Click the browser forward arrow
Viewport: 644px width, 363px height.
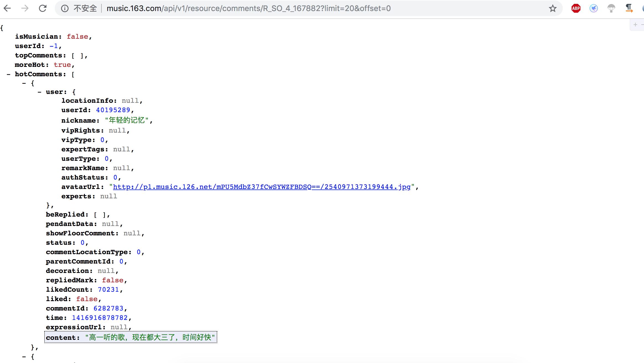point(25,8)
